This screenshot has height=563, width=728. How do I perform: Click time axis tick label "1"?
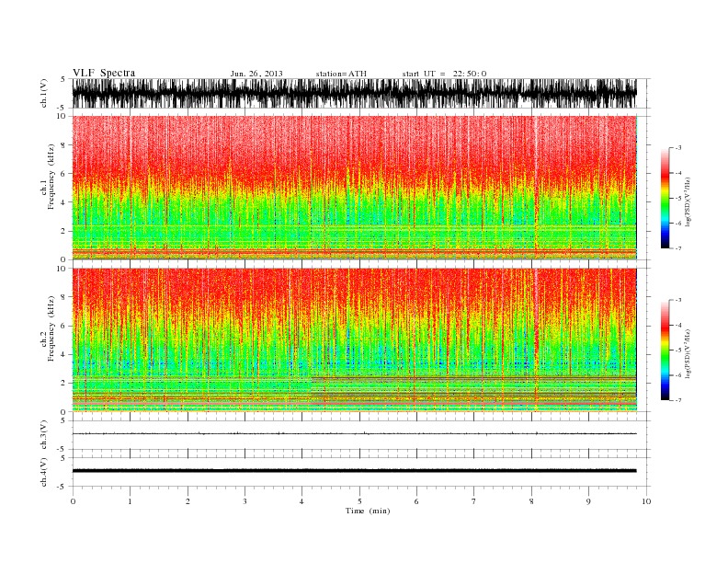click(x=130, y=501)
